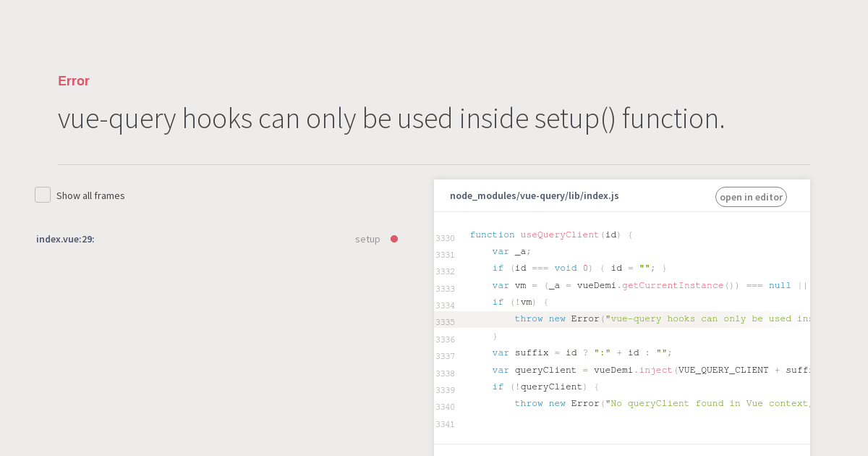Click the highlighted throw new Error line

[x=615, y=318]
